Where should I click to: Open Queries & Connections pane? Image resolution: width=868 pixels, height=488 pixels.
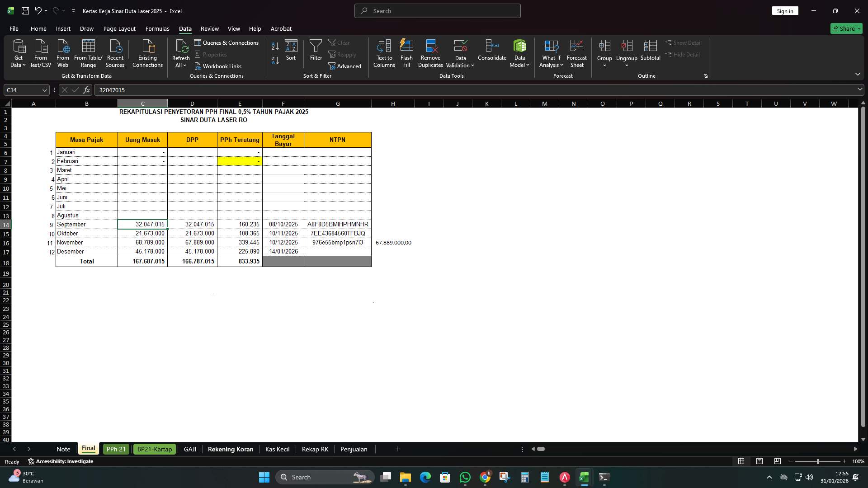click(227, 42)
